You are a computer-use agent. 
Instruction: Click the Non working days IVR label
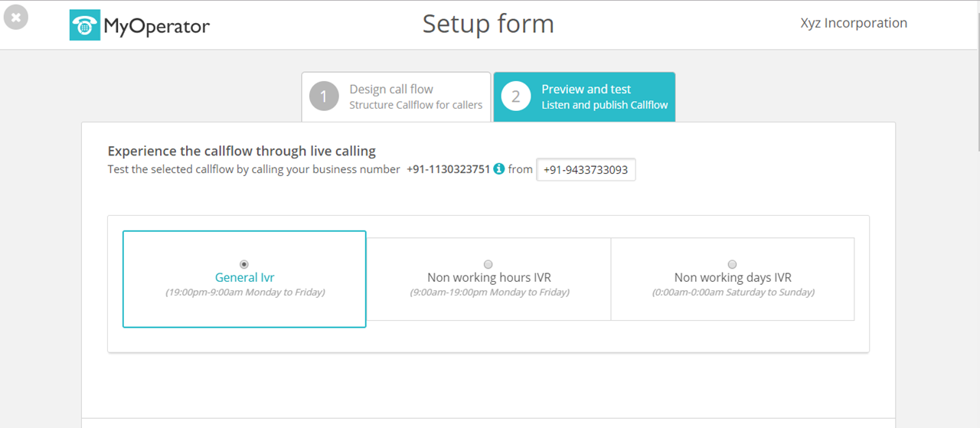733,277
